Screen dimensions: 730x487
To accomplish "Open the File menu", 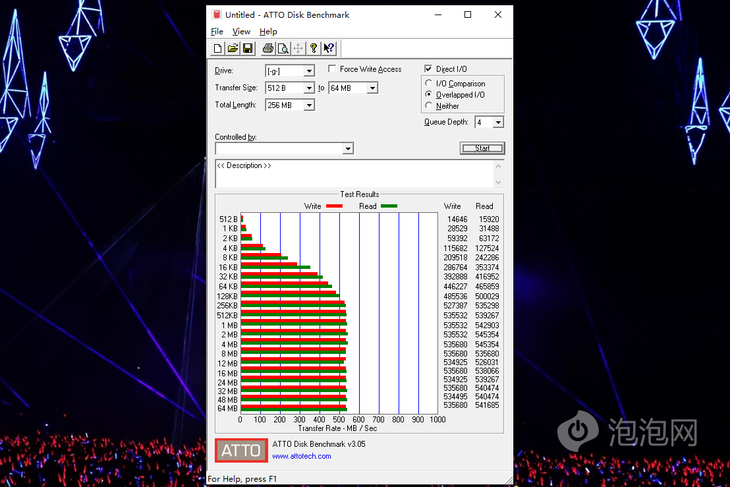I will (x=217, y=32).
